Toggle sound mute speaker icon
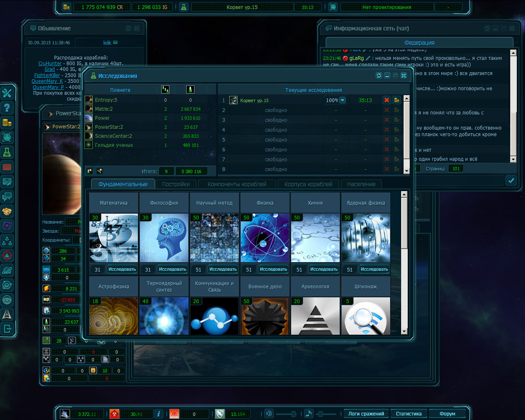This screenshot has height=420, width=525. click(x=269, y=413)
